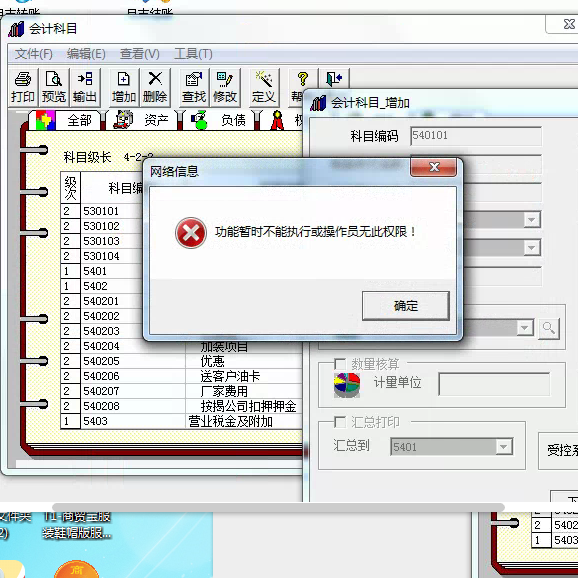Open the dropdown beside the search magnifier
The image size is (578, 578).
pyautogui.click(x=525, y=328)
